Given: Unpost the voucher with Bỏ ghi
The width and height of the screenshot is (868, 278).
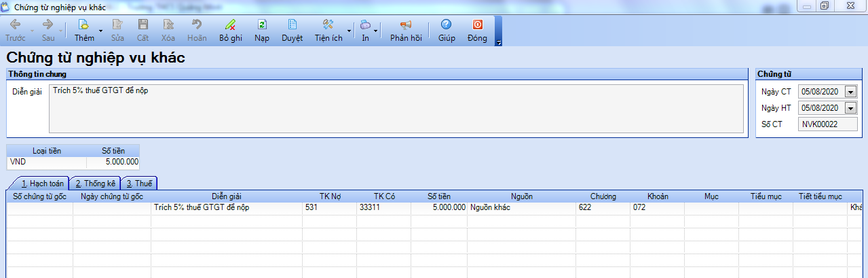Looking at the screenshot, I should click(x=231, y=31).
